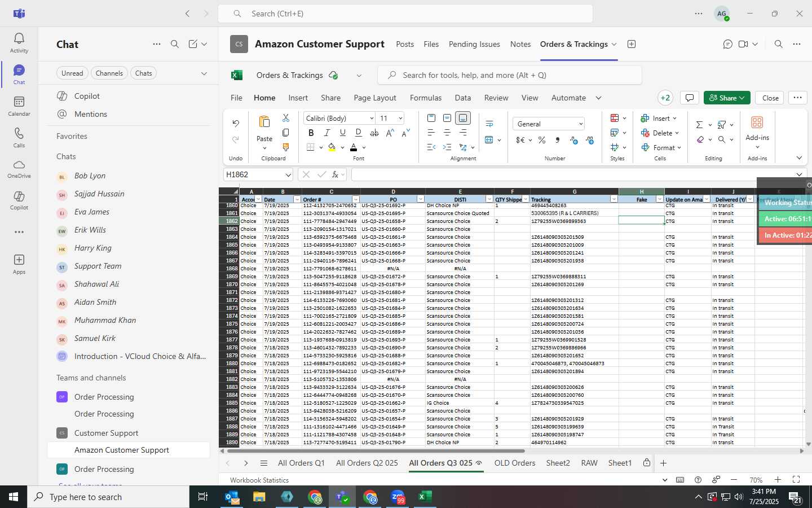Click the Cut scissors icon
812x508 pixels.
286,118
